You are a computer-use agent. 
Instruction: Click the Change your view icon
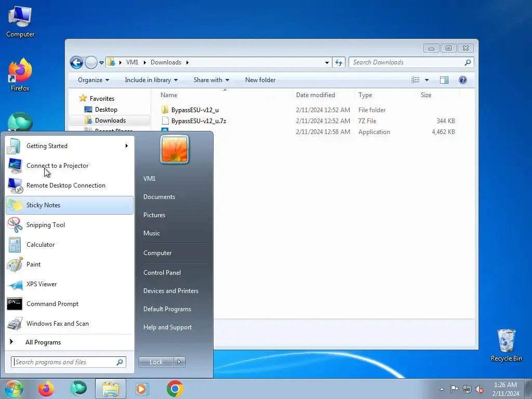[x=415, y=80]
